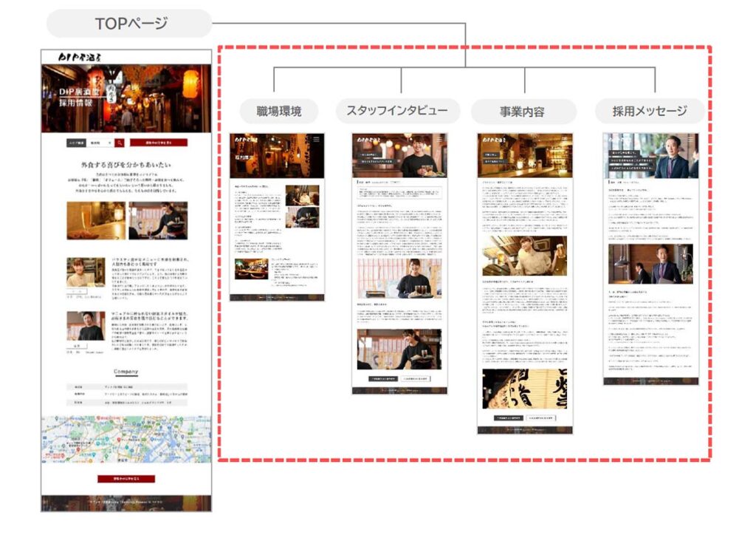Select the 職場環境 label
The image size is (756, 535).
click(x=278, y=112)
